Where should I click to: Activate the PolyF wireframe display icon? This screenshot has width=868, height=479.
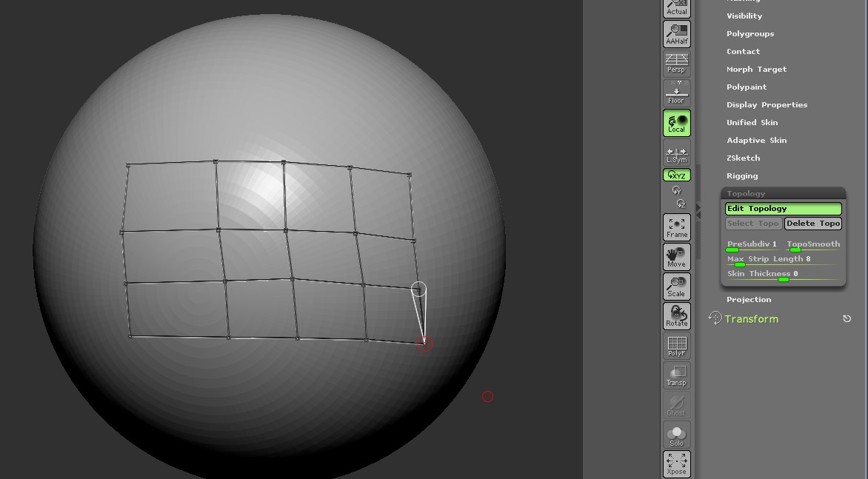coord(676,346)
